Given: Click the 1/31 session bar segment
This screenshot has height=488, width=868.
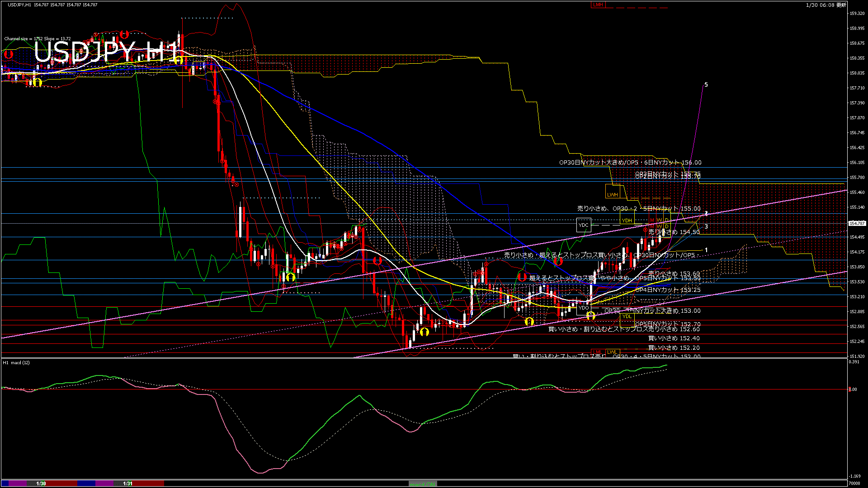Looking at the screenshot, I should pos(128,483).
